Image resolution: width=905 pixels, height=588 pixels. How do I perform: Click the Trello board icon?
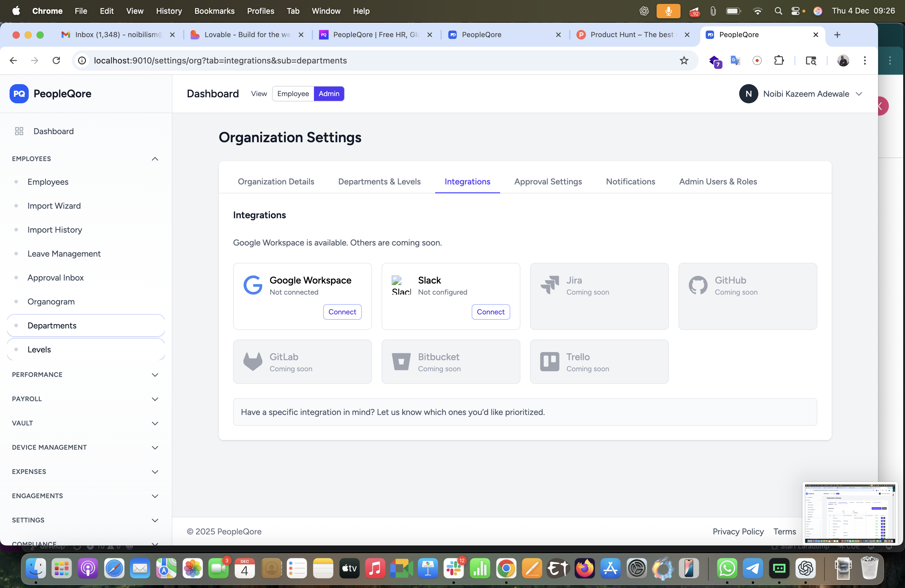549,361
